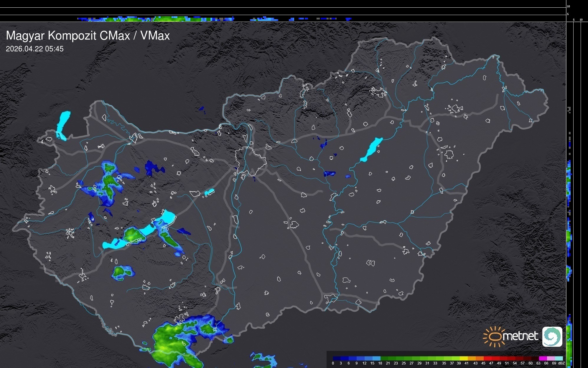Click the 2026.04.22 05:45 timestamp
The width and height of the screenshot is (588, 368).
click(x=34, y=49)
